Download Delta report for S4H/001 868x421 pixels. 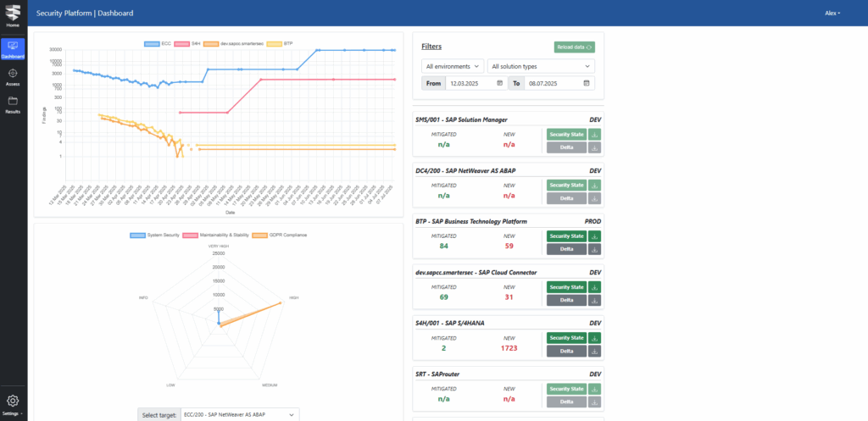(x=594, y=351)
